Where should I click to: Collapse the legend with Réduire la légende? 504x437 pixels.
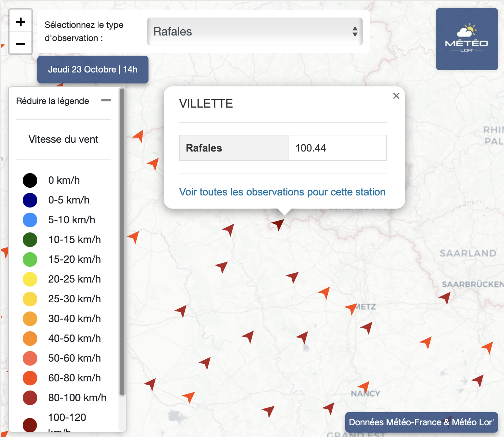tap(106, 101)
